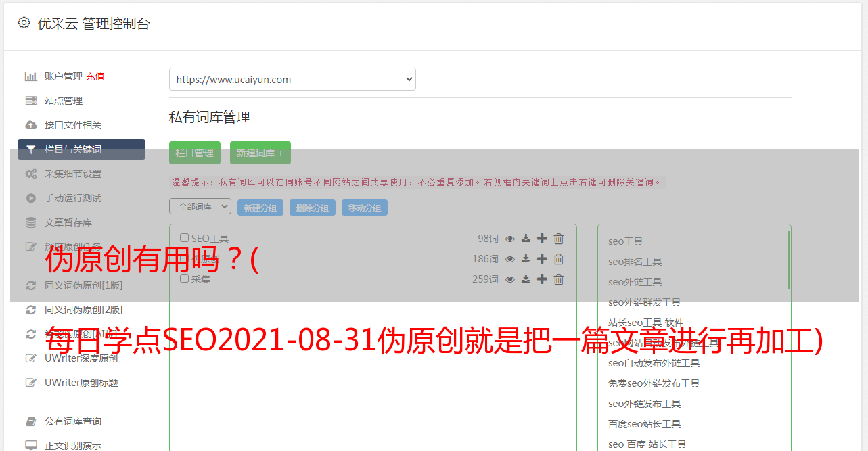The width and height of the screenshot is (868, 451).
Task: Click the 新建分组 button
Action: 260,208
